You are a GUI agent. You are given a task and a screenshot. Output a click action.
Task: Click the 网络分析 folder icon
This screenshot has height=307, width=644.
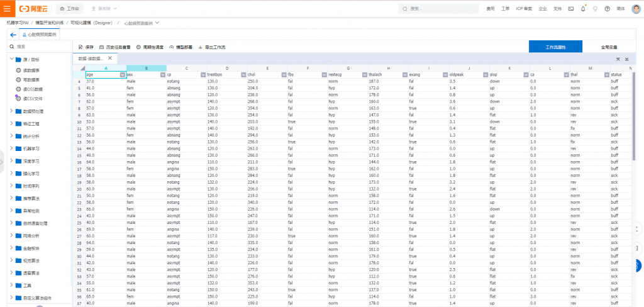[x=18, y=236]
